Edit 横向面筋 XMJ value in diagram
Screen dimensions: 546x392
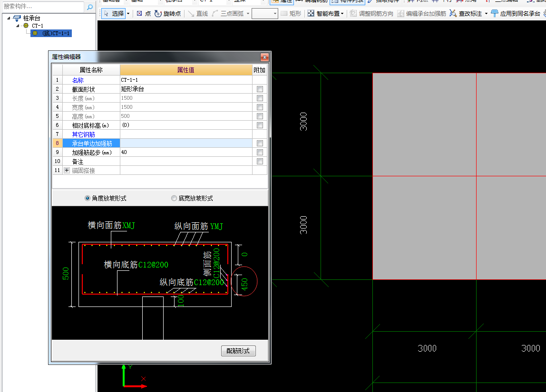(128, 225)
